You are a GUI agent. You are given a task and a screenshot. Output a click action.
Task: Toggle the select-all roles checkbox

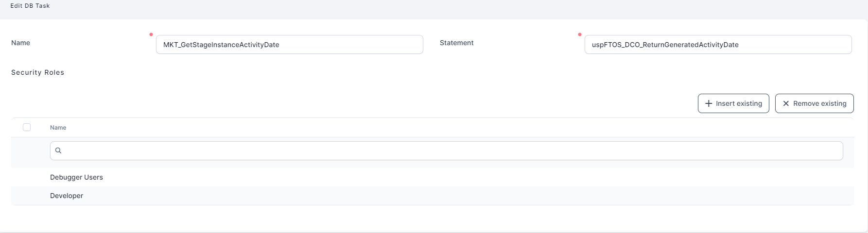pyautogui.click(x=27, y=127)
